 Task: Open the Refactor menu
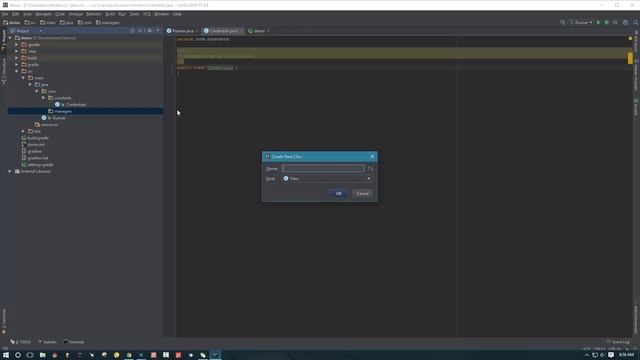click(93, 14)
